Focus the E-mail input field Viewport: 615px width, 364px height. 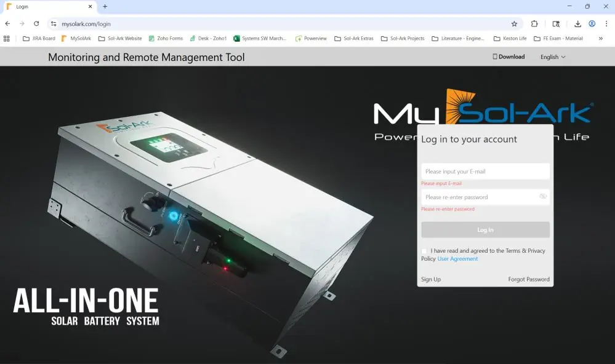click(485, 171)
